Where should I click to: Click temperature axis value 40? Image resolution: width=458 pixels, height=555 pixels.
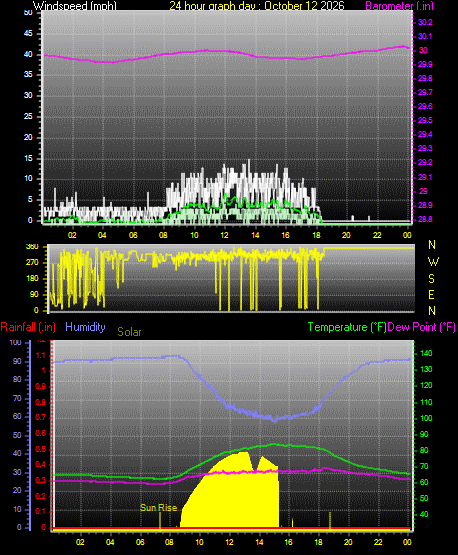click(x=424, y=514)
